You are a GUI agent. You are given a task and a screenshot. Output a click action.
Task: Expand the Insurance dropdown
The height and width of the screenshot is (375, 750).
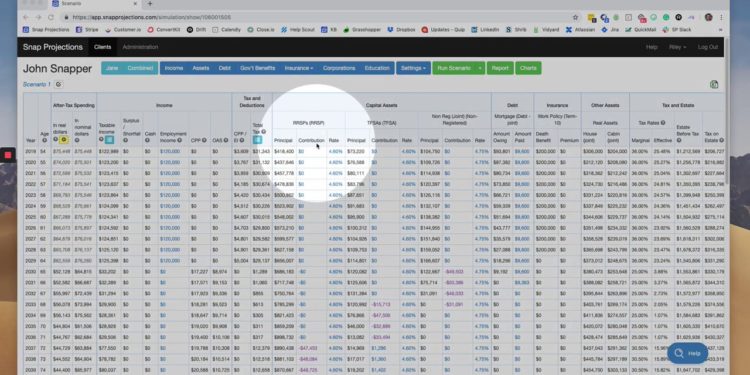tap(298, 68)
